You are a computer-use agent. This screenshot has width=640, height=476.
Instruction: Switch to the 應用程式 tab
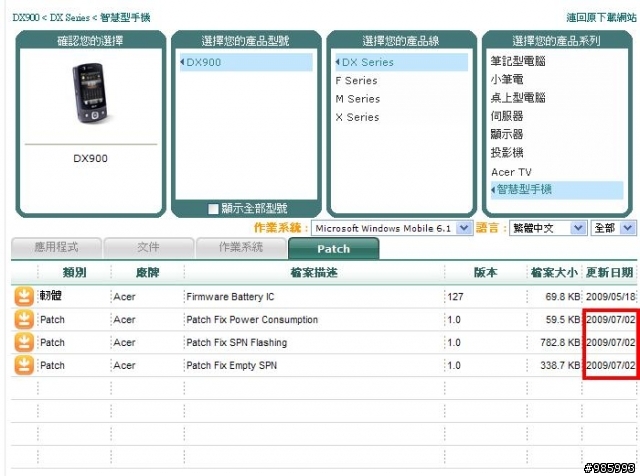pos(56,247)
